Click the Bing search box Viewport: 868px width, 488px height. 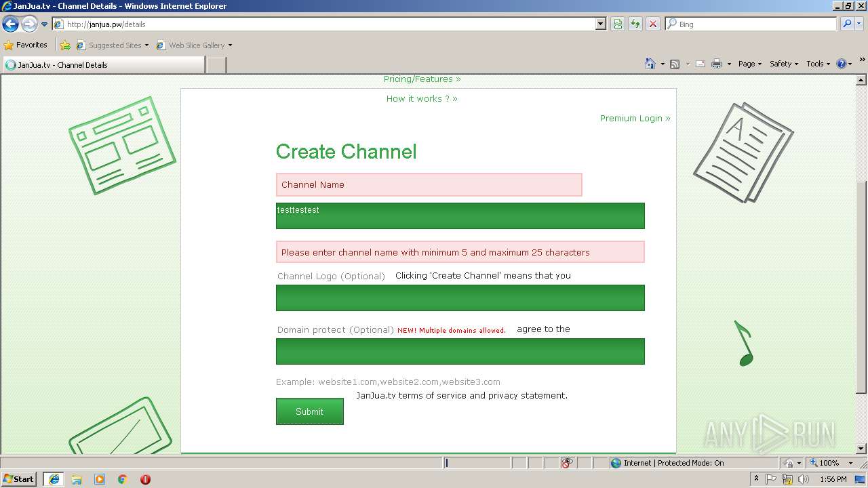tap(751, 24)
